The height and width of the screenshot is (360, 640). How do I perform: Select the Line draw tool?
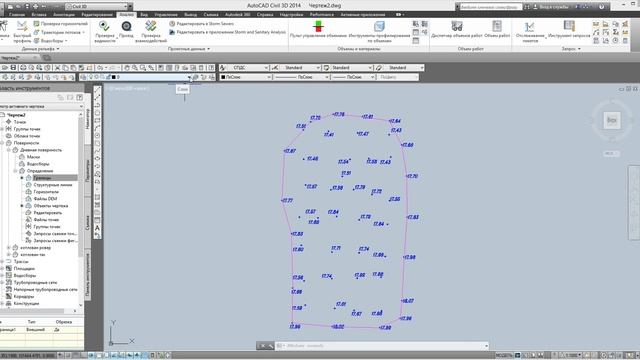[x=97, y=90]
